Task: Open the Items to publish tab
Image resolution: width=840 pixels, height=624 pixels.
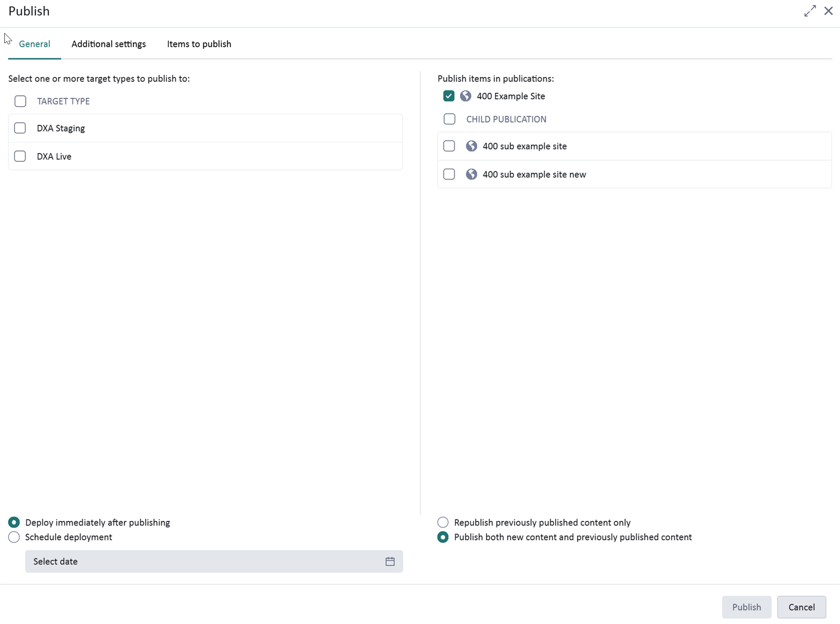Action: [199, 44]
